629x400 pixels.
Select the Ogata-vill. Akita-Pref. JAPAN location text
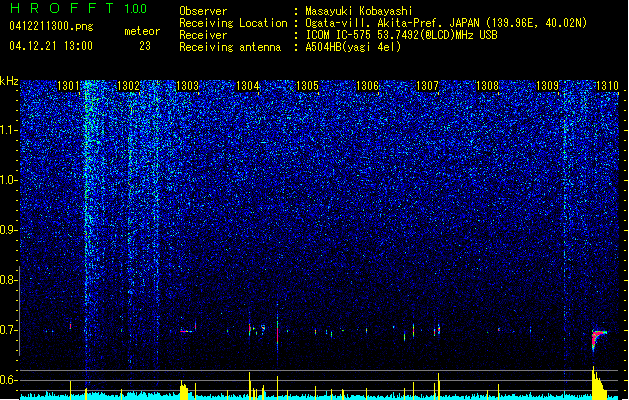tap(446, 23)
